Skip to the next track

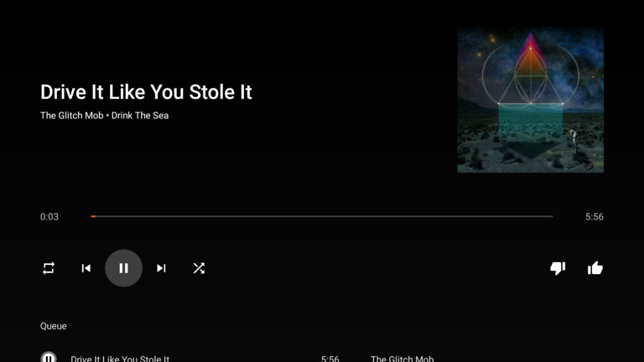[161, 268]
